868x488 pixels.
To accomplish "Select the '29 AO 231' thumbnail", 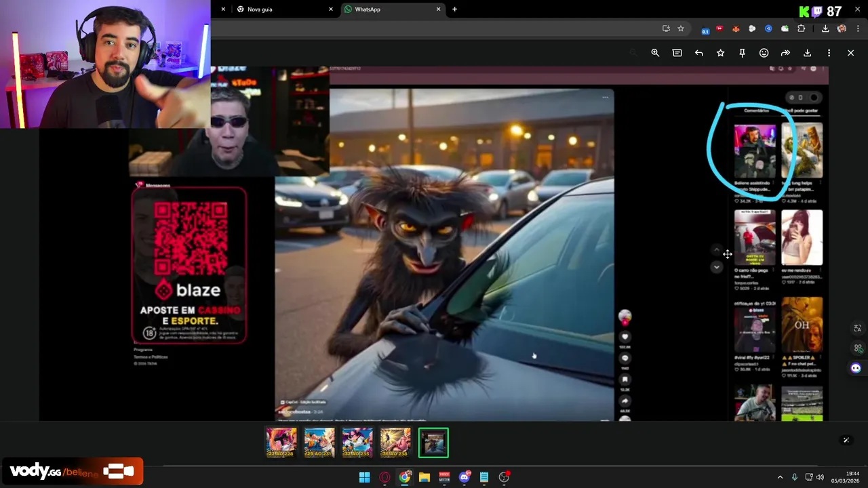I will [319, 443].
